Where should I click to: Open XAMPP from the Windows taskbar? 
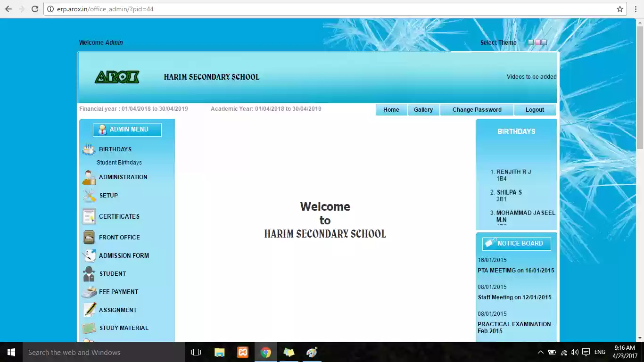coord(243,352)
